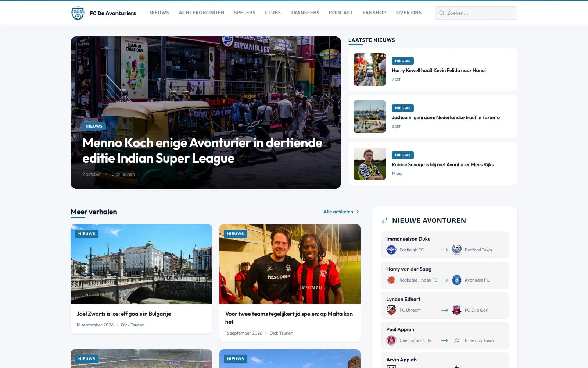Select the Arvin Appiah transfer entry
Screen dimensions: 588x368
pyautogui.click(x=445, y=360)
